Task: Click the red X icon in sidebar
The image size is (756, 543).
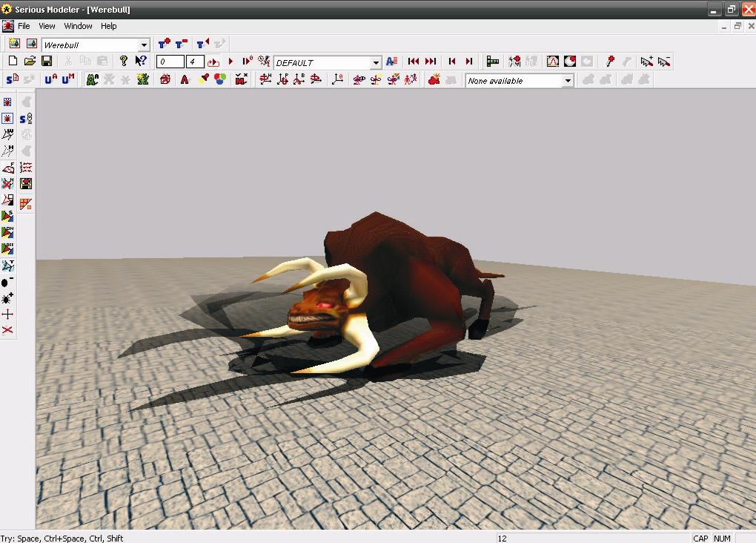Action: pyautogui.click(x=7, y=330)
